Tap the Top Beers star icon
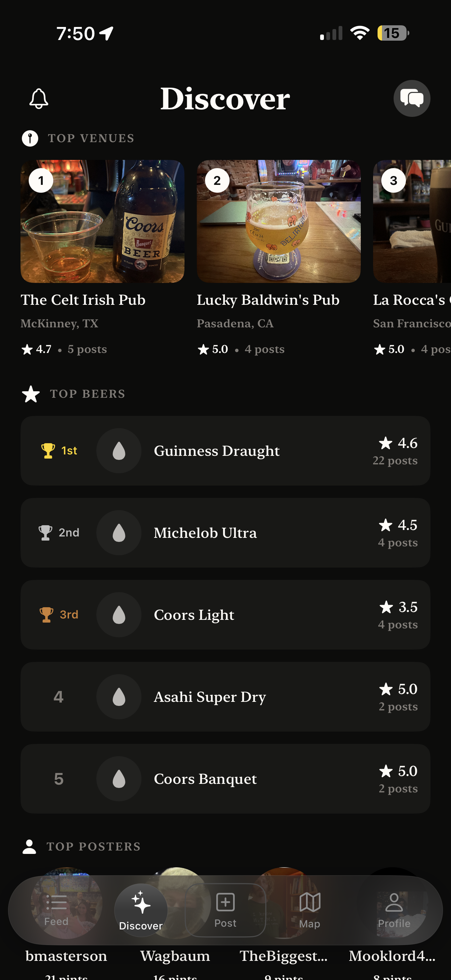 coord(31,394)
